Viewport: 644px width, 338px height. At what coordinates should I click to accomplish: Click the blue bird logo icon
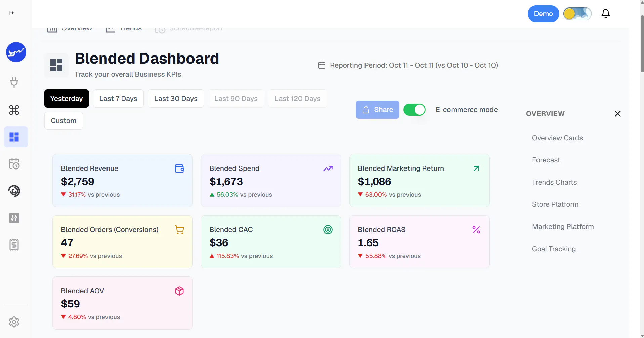(16, 52)
